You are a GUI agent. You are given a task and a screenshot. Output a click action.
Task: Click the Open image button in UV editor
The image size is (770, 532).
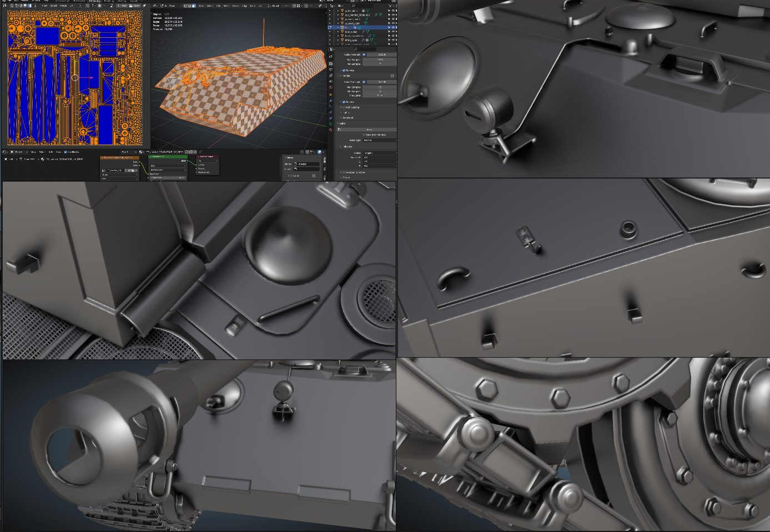135,6
